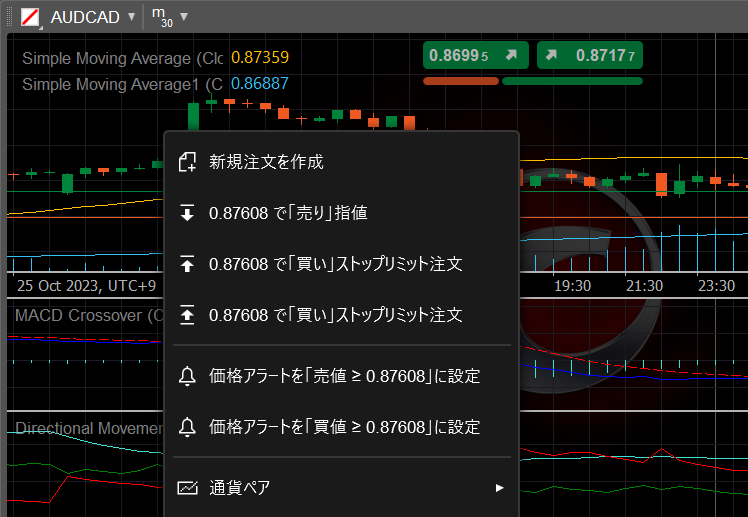The width and height of the screenshot is (748, 517).
Task: Select the single-bar up-arrow 「買い」 order icon
Action: [187, 264]
